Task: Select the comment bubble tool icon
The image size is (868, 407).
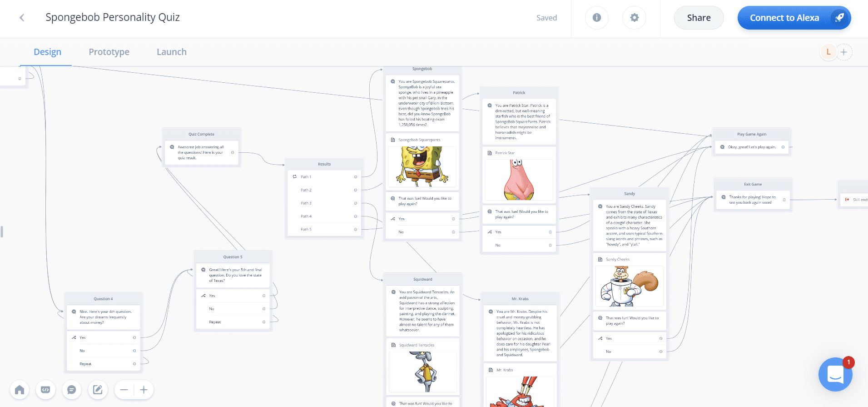Action: point(71,390)
